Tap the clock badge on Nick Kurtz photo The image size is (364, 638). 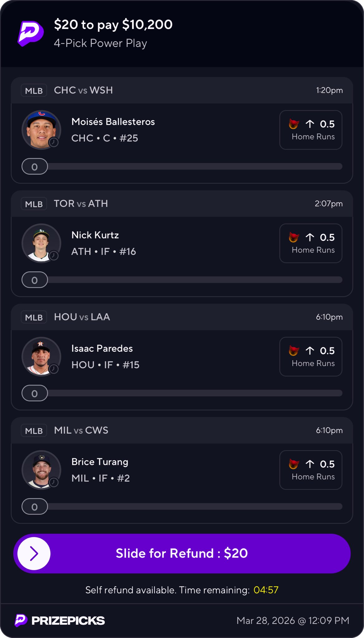(54, 256)
